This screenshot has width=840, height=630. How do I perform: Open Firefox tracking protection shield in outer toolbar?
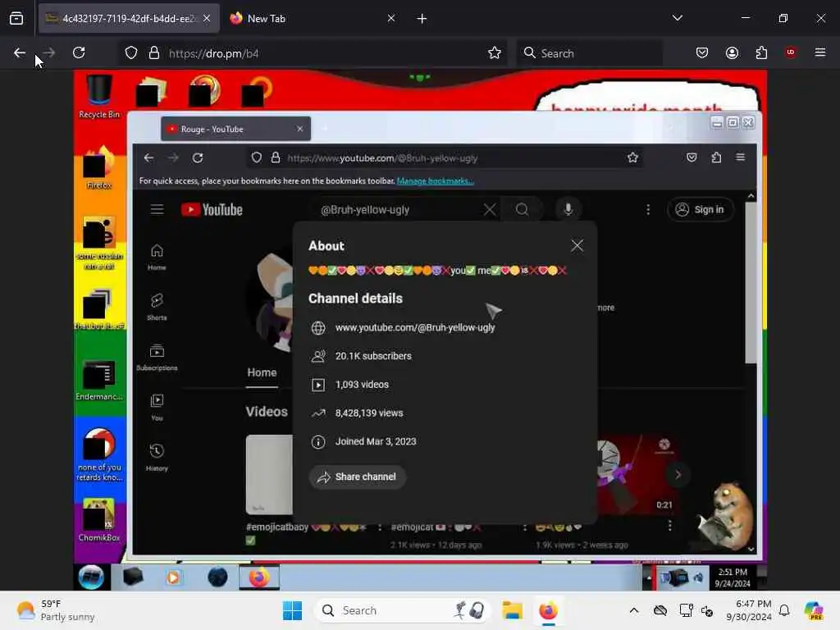point(131,53)
